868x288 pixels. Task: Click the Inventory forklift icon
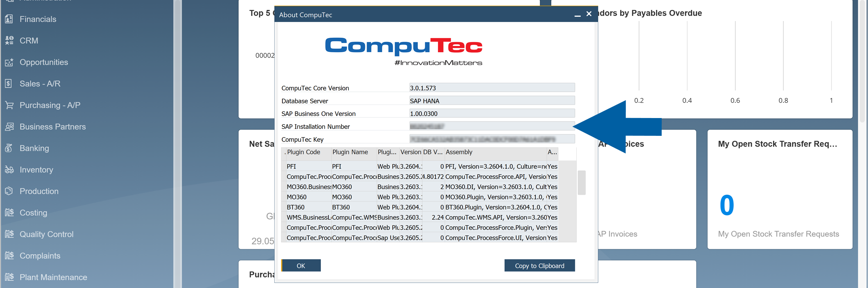pos(9,170)
